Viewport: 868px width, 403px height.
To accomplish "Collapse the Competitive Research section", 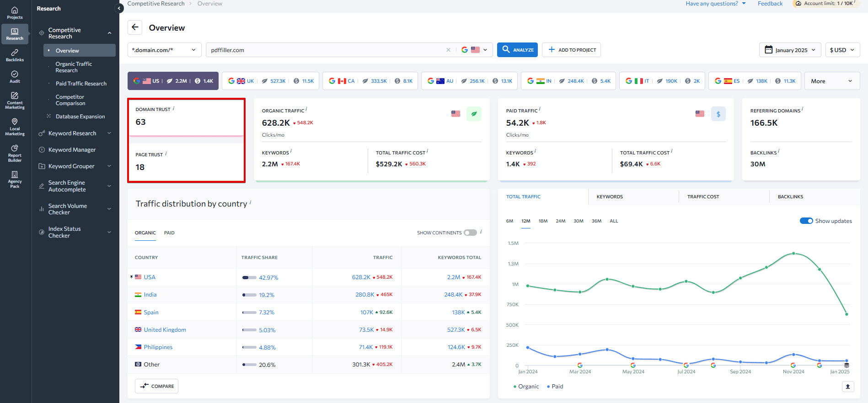I will click(109, 33).
